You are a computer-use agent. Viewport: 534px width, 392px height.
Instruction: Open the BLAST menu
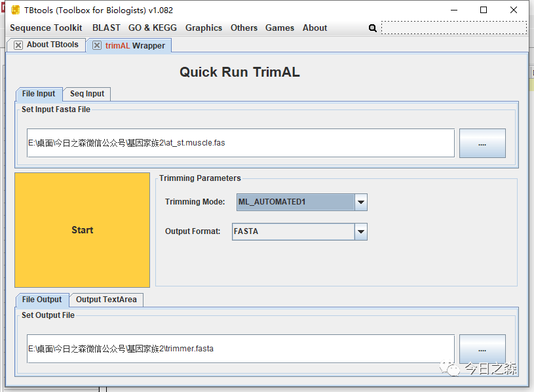(x=106, y=28)
